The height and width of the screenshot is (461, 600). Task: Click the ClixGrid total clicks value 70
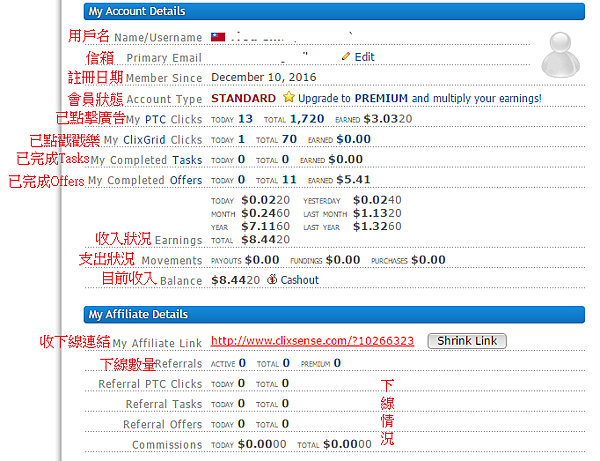pyautogui.click(x=289, y=139)
